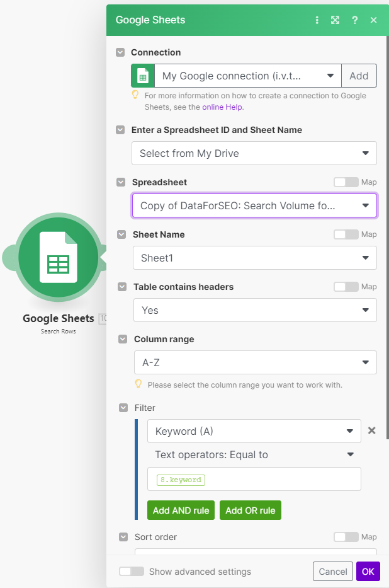Click the expand fullscreen icon in panel header
This screenshot has width=389, height=588.
[335, 20]
